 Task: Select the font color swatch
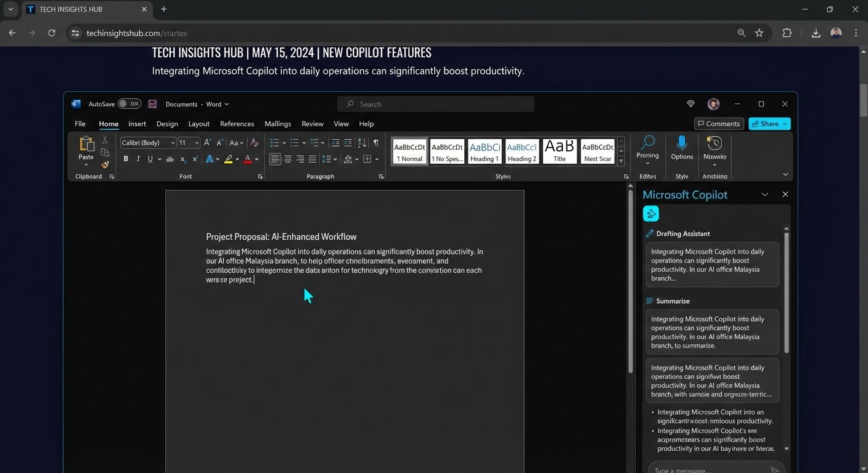click(x=248, y=158)
